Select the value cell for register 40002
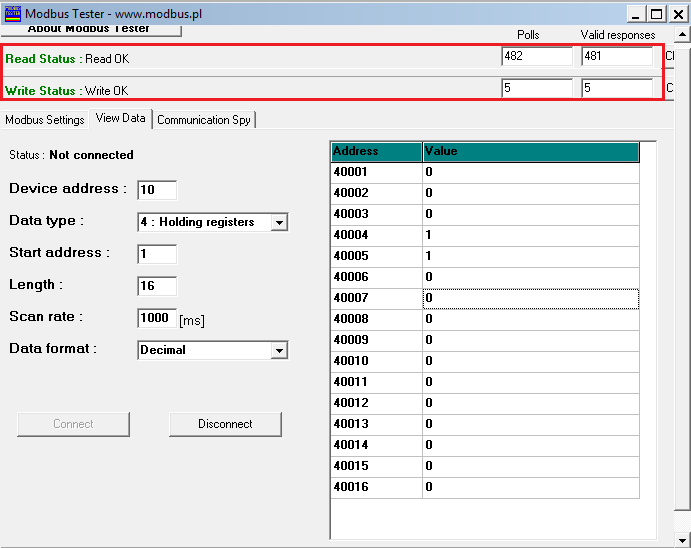The width and height of the screenshot is (691, 548). pyautogui.click(x=531, y=193)
